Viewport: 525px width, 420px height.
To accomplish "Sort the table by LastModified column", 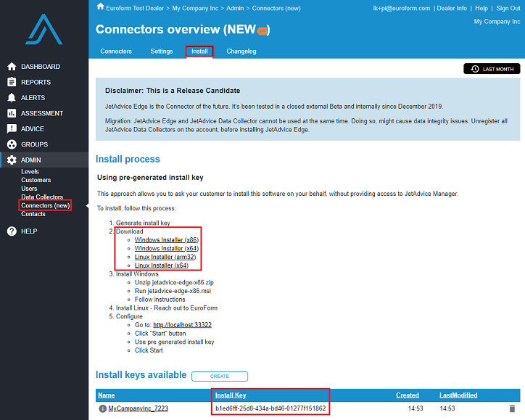I will [458, 395].
